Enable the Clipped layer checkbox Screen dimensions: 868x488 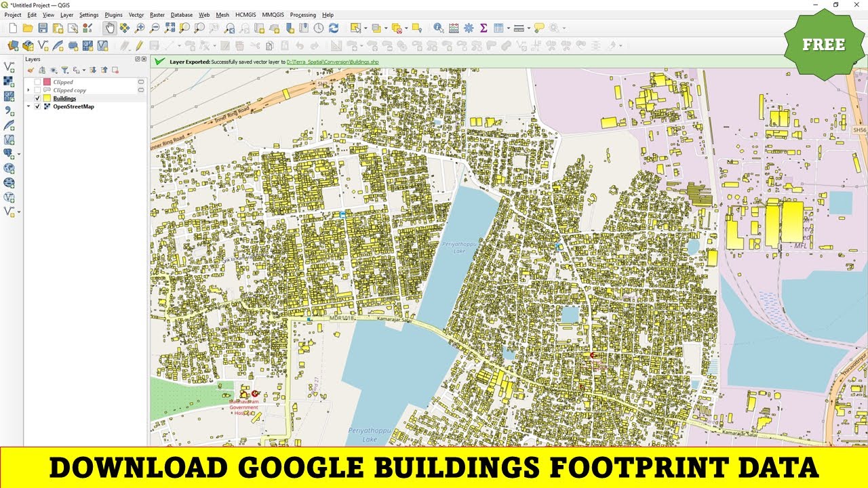(37, 82)
